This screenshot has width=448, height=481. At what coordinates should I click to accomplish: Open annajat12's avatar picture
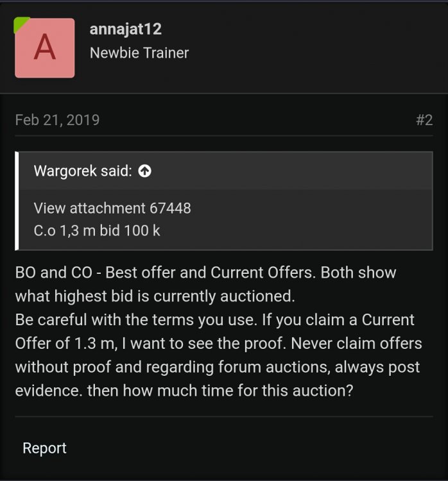coord(44,48)
